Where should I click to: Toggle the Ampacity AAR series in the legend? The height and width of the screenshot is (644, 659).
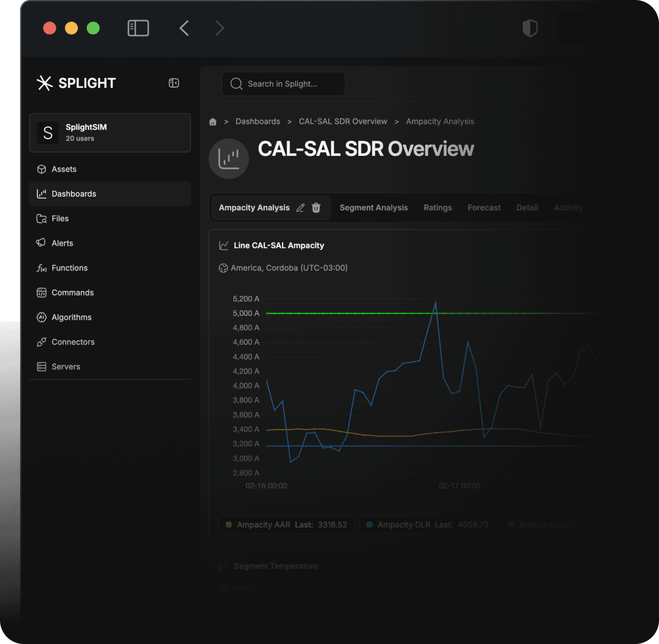click(x=285, y=525)
